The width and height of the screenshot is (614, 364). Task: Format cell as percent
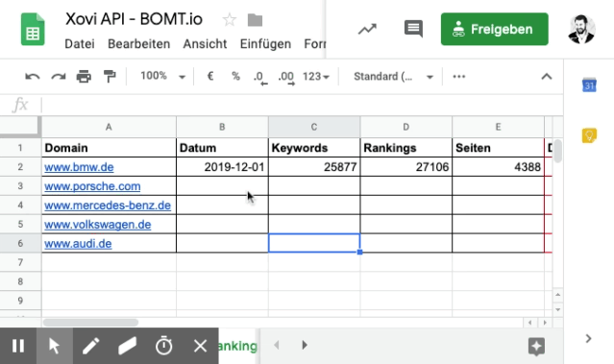pos(235,76)
